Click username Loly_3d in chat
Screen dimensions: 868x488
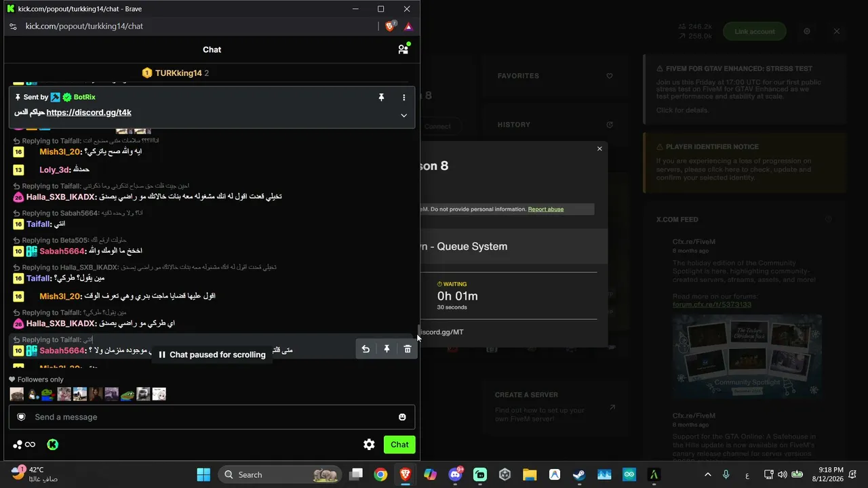55,169
